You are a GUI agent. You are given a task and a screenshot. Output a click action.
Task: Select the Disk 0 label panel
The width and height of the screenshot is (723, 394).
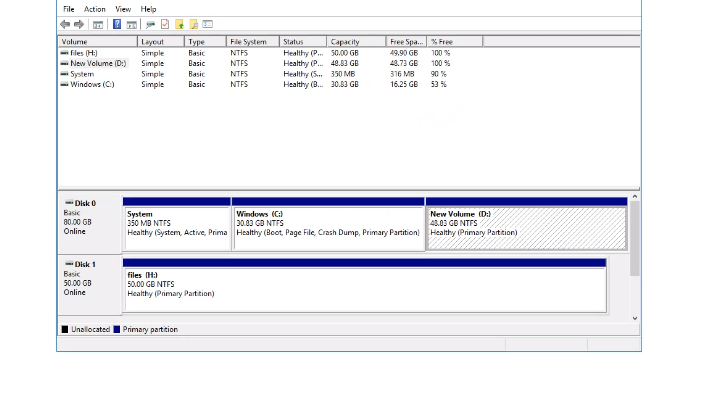coord(90,224)
